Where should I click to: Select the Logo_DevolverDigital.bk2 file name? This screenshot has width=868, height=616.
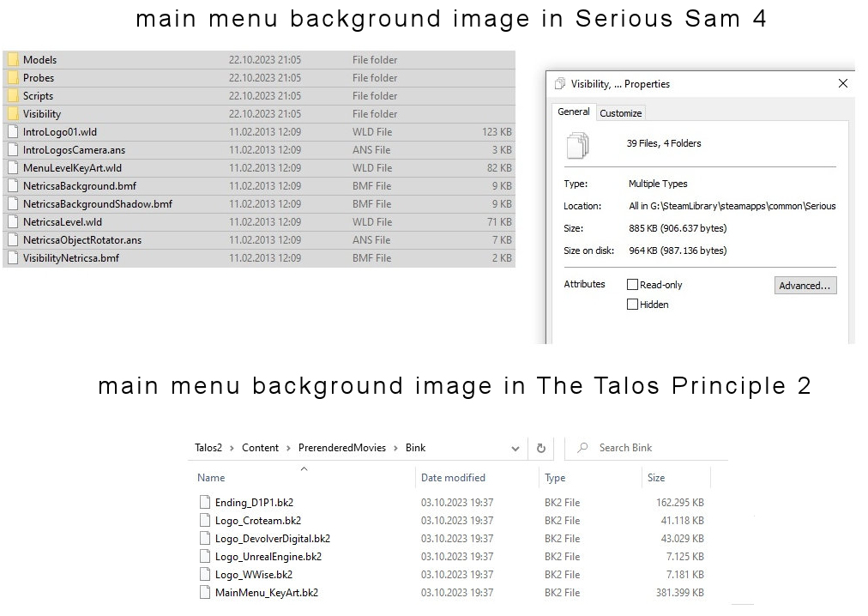click(x=273, y=539)
